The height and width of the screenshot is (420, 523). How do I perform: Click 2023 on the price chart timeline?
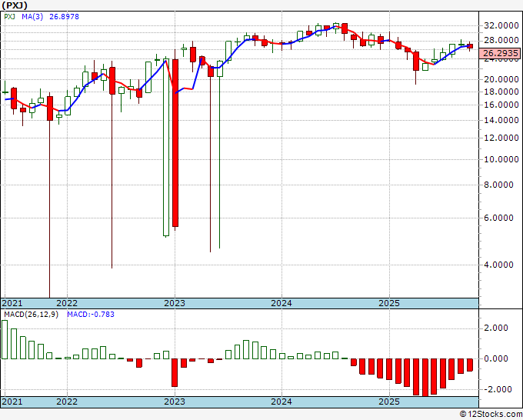point(175,303)
